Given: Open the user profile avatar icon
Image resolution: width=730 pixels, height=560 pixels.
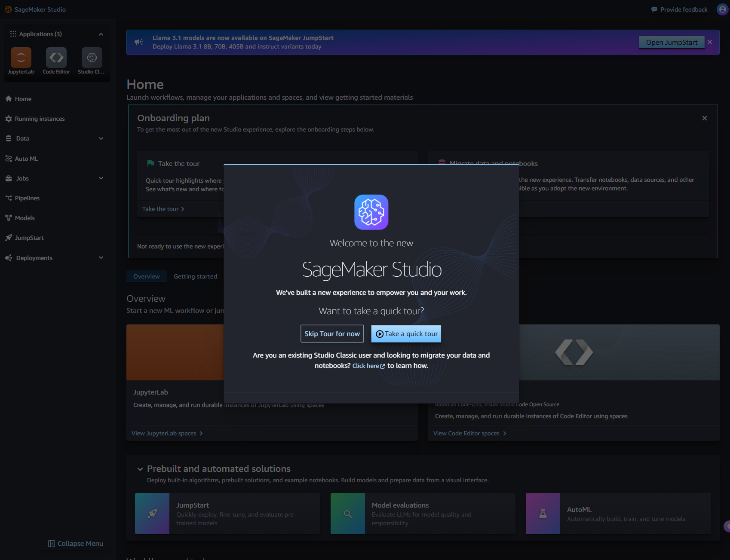Looking at the screenshot, I should click(x=723, y=9).
